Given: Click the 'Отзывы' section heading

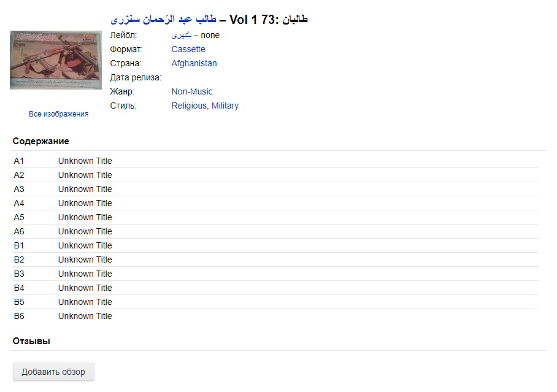Looking at the screenshot, I should [x=31, y=341].
